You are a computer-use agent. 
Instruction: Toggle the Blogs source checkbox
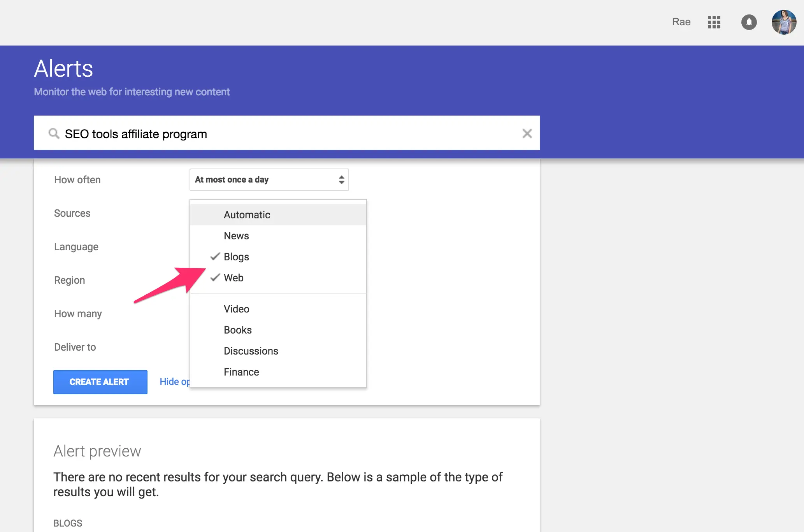coord(236,256)
